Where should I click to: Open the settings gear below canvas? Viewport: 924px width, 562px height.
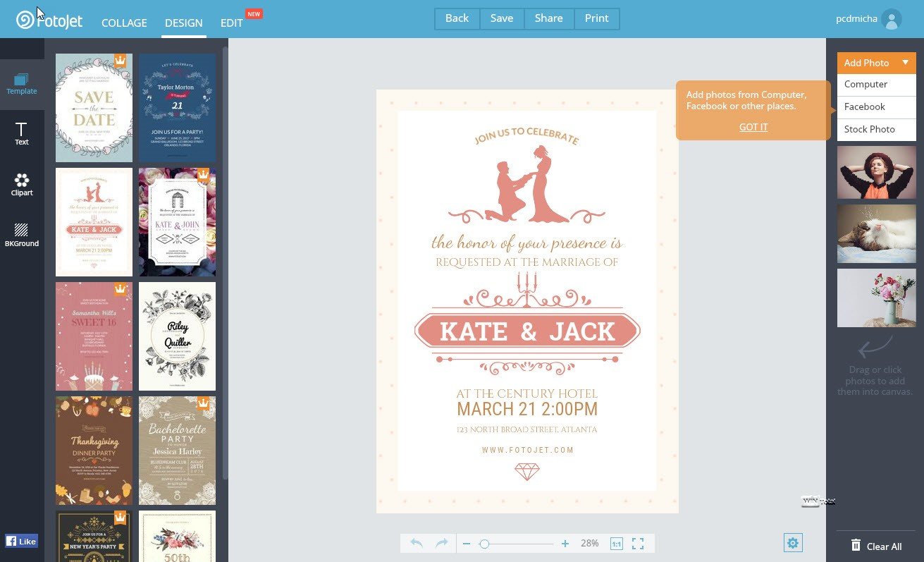793,542
